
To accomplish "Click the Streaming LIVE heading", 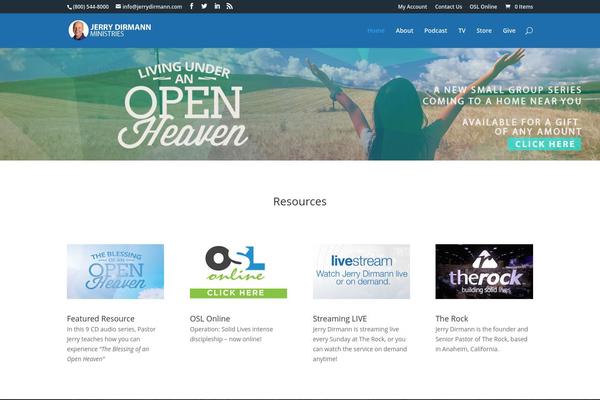I will point(340,318).
